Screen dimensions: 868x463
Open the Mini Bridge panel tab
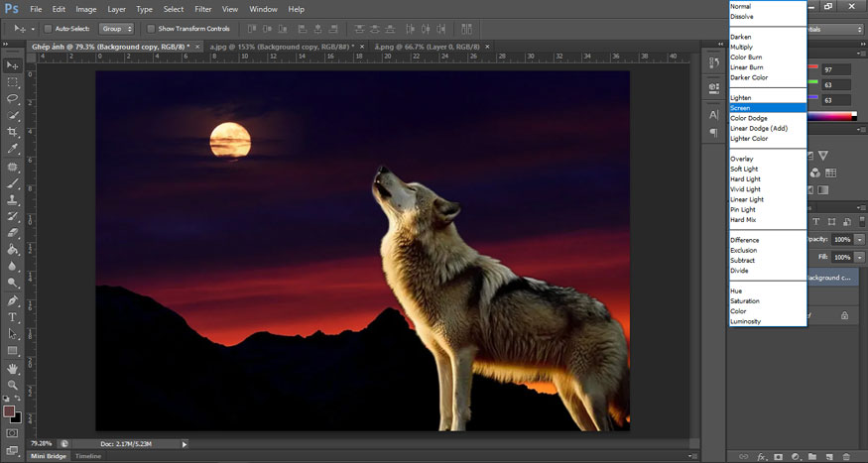pos(49,456)
